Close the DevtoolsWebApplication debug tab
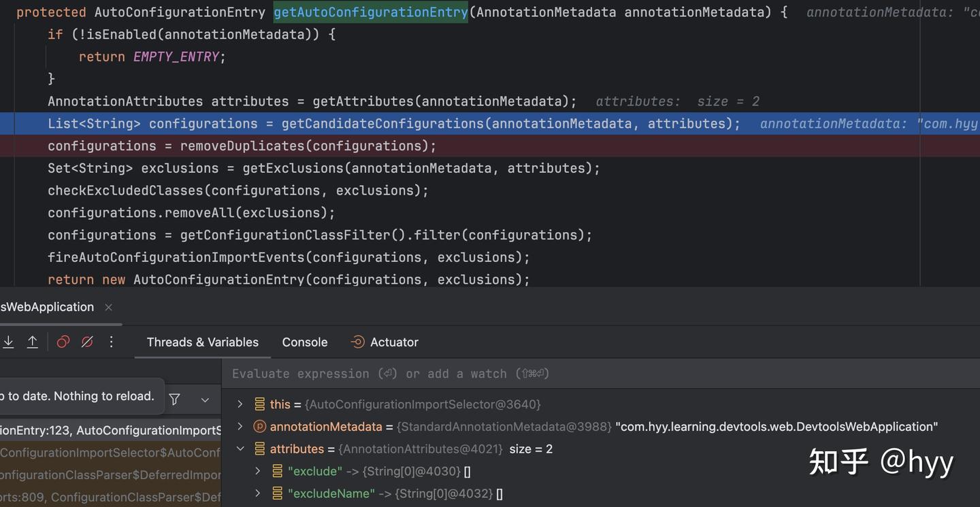This screenshot has width=980, height=507. click(x=108, y=308)
